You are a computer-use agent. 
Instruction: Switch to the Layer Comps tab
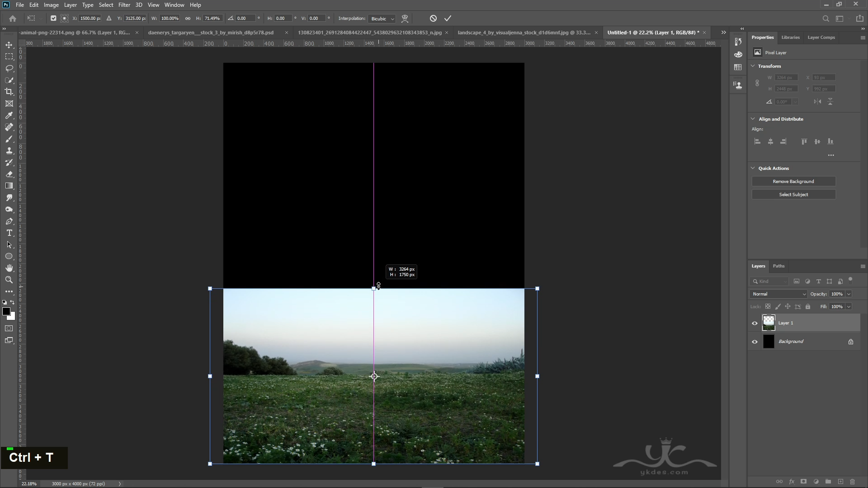click(821, 38)
